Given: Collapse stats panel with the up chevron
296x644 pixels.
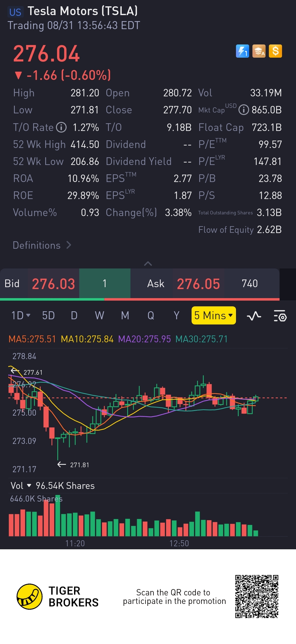Looking at the screenshot, I should click(x=148, y=264).
